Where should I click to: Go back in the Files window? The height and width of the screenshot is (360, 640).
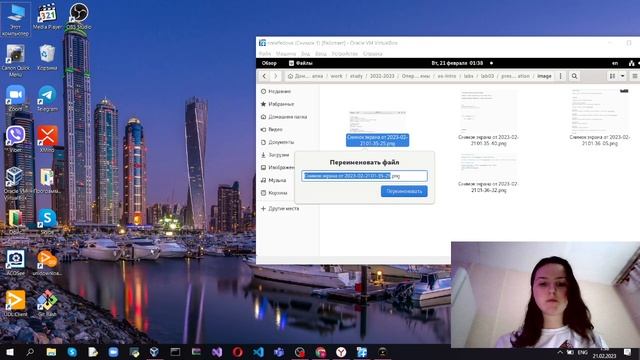pyautogui.click(x=264, y=76)
